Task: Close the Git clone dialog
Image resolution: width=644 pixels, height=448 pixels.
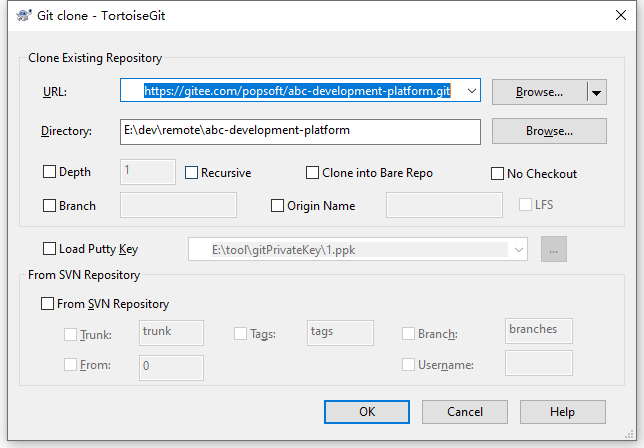Action: click(621, 16)
